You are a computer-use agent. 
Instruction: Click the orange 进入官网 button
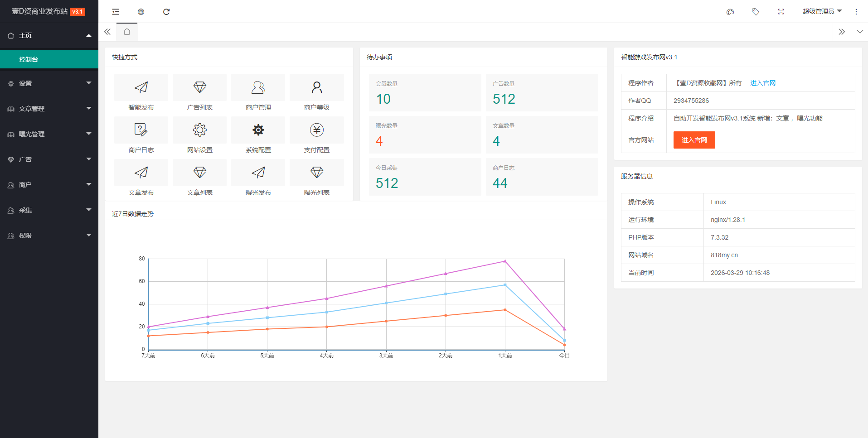[694, 140]
